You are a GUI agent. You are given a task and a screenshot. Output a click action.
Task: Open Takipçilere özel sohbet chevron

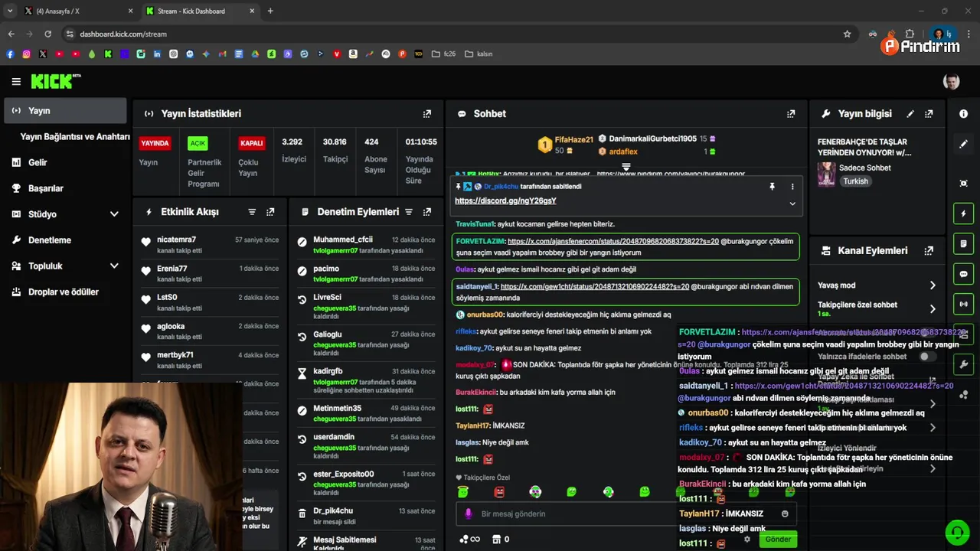pos(933,308)
